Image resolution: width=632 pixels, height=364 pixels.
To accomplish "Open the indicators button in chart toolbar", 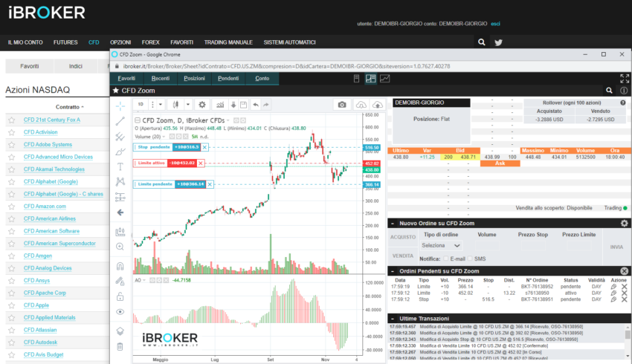I will 220,105.
